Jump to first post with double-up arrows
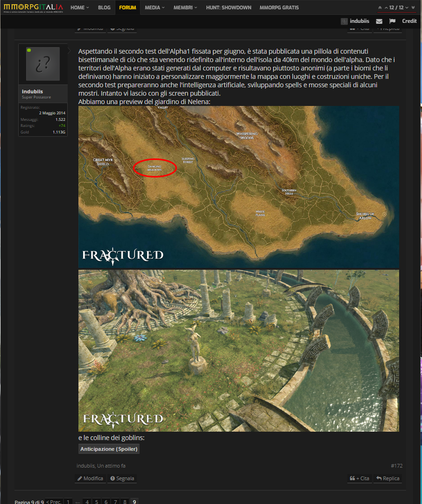This screenshot has width=422, height=504. click(x=380, y=7)
